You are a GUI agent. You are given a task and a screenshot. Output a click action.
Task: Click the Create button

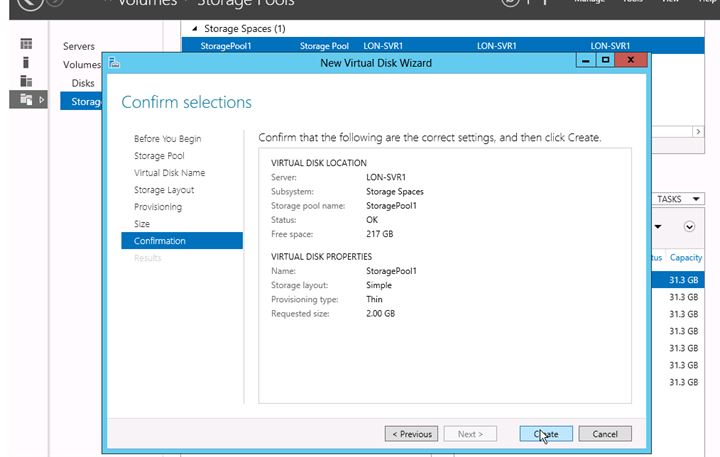[x=545, y=434]
